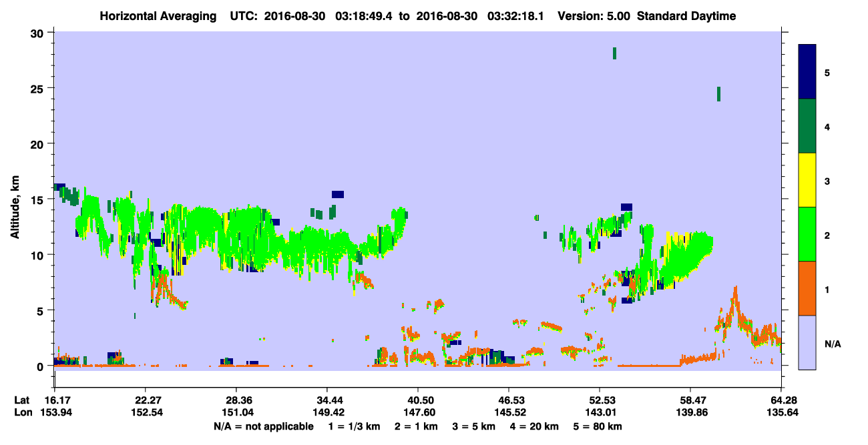Click the longitude value 147.60
Screen dimensions: 868x445
pos(418,412)
